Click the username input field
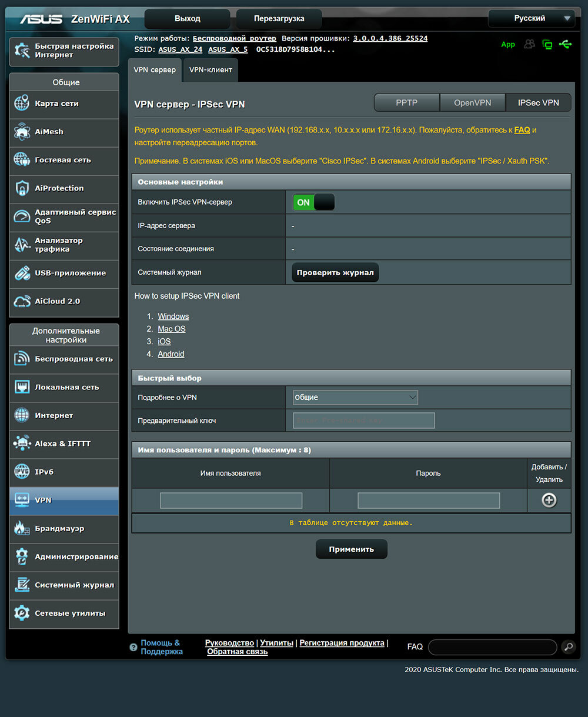The image size is (588, 717). 231,501
